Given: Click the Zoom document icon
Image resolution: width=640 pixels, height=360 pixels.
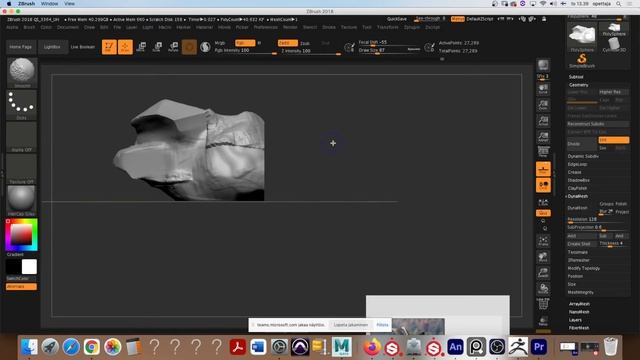Looking at the screenshot, I should pos(543,105).
